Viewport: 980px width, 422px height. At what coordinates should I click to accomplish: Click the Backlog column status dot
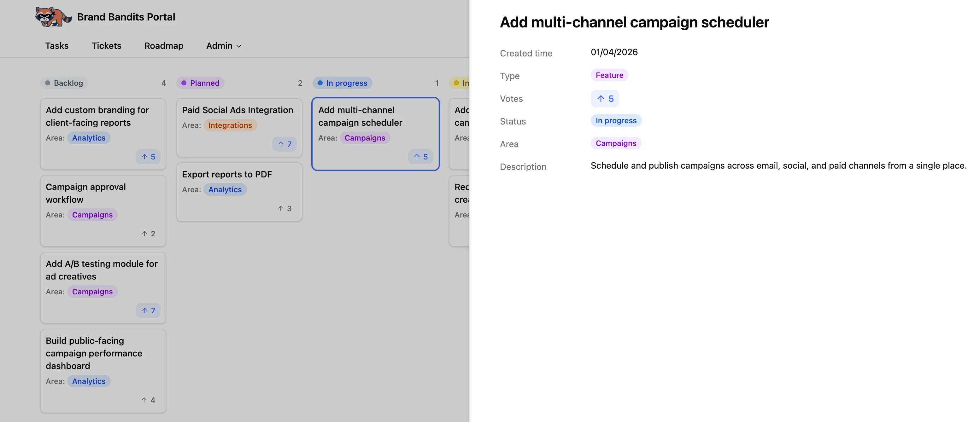point(48,83)
